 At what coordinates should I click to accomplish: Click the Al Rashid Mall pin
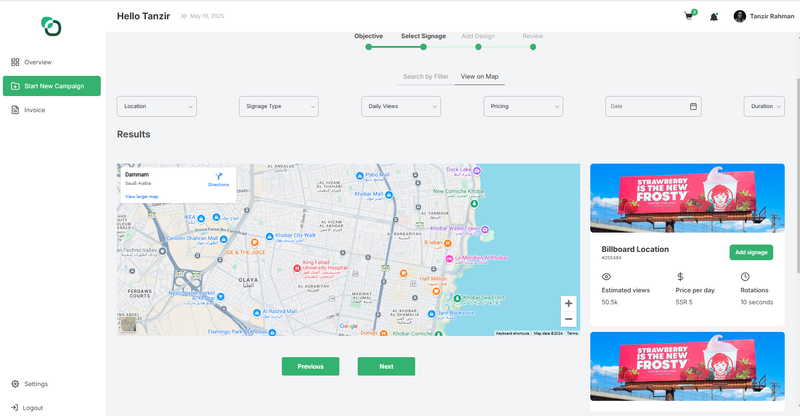[x=257, y=312]
